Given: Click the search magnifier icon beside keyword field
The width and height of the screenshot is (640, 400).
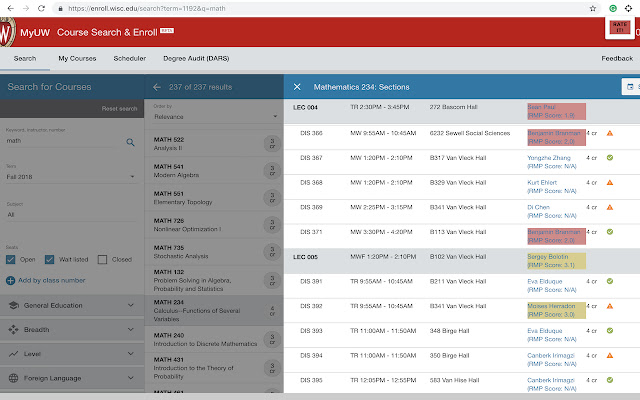Looking at the screenshot, I should click(x=130, y=142).
